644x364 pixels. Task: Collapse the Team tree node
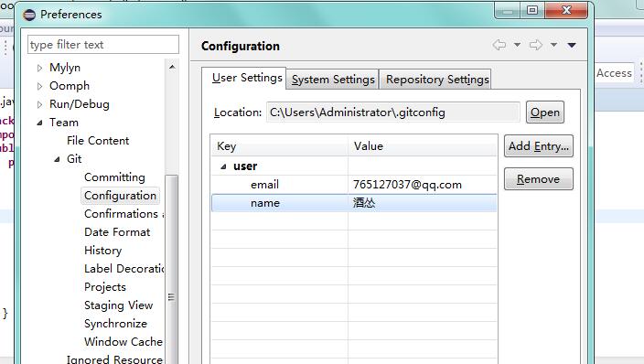click(x=39, y=123)
